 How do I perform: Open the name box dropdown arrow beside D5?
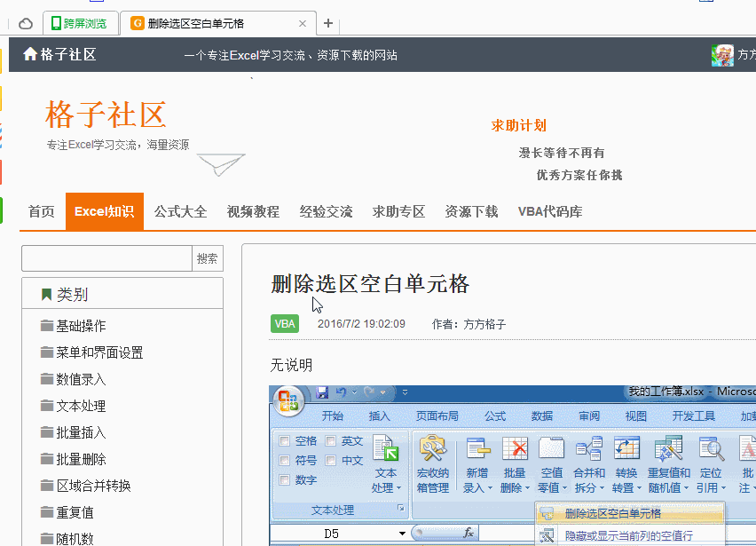402,534
